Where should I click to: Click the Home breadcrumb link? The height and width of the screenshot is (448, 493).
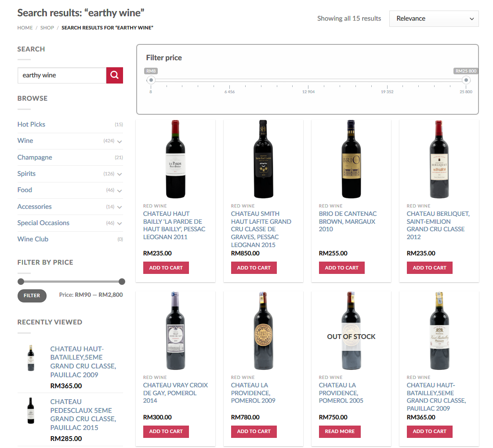(25, 28)
